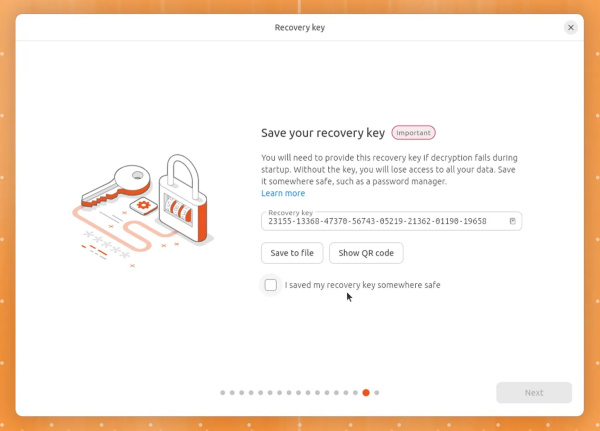The width and height of the screenshot is (600, 431).
Task: Click the orange gear tag in the illustration
Action: [143, 206]
